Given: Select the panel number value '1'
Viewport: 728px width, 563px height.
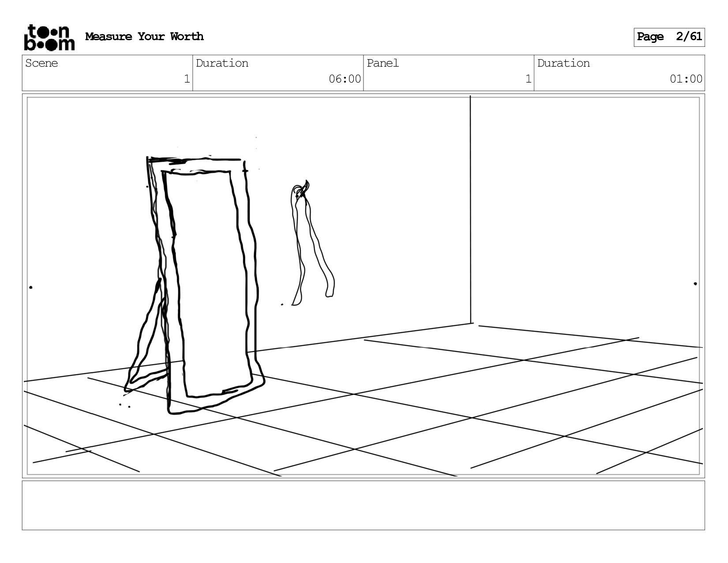Looking at the screenshot, I should click(x=528, y=79).
